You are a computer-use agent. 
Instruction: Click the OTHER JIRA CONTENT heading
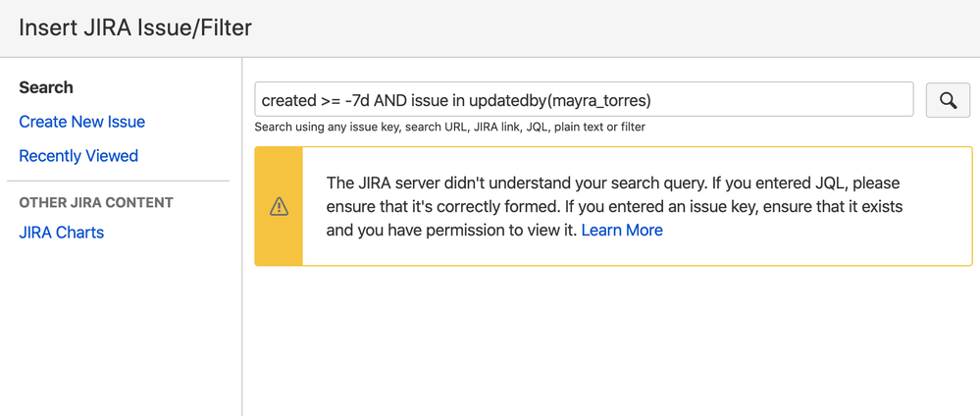[96, 203]
